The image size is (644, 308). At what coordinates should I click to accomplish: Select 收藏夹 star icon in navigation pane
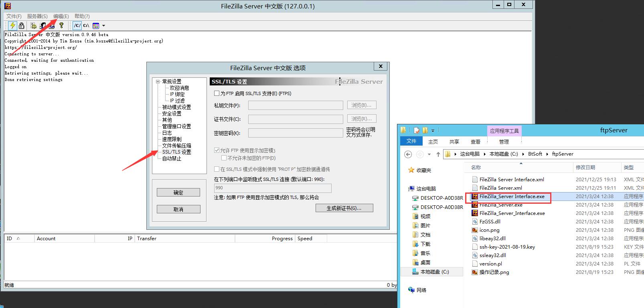[411, 170]
